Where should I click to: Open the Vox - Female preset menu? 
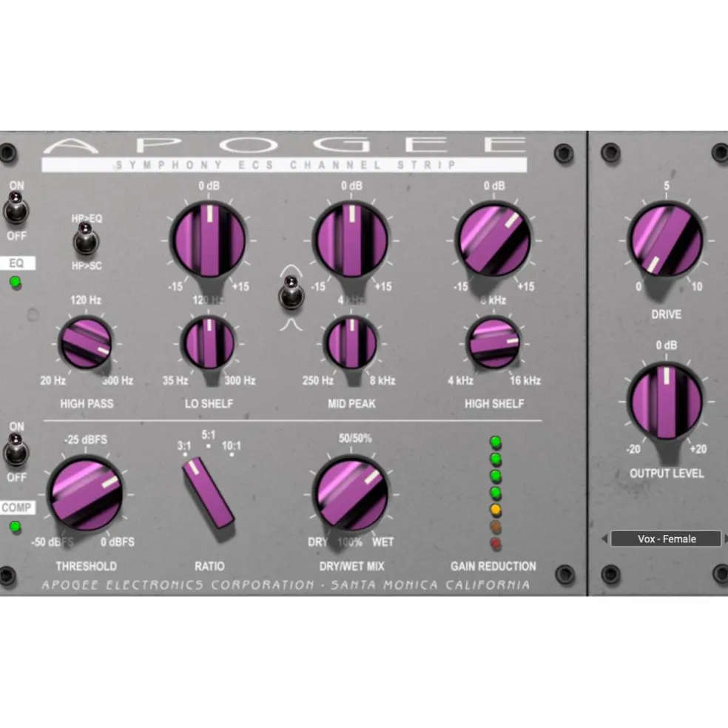[x=666, y=539]
